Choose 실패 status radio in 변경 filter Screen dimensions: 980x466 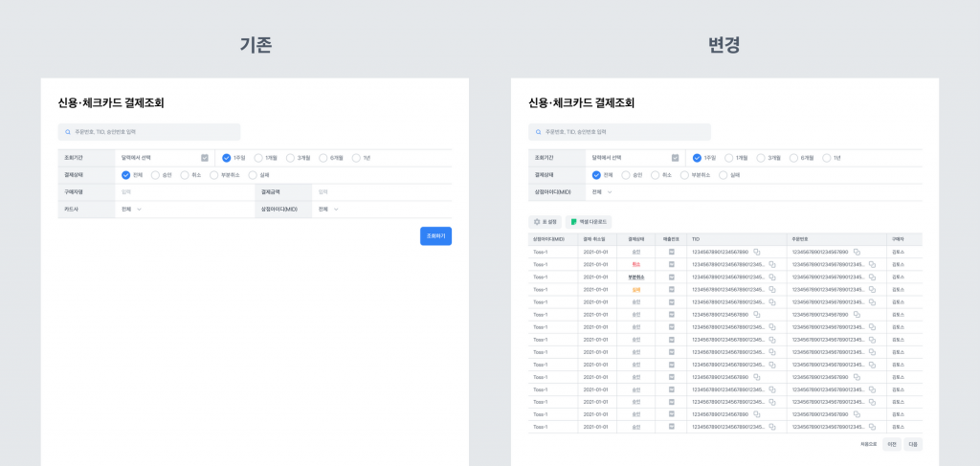point(724,175)
